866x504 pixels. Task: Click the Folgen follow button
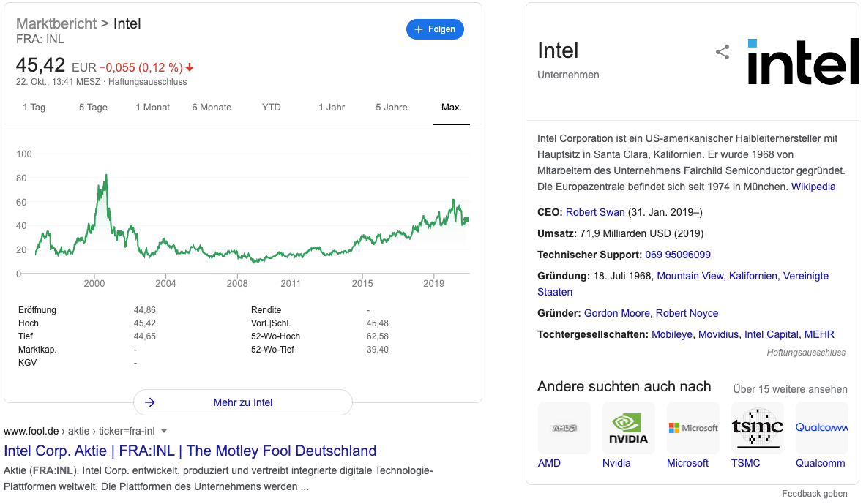click(435, 29)
